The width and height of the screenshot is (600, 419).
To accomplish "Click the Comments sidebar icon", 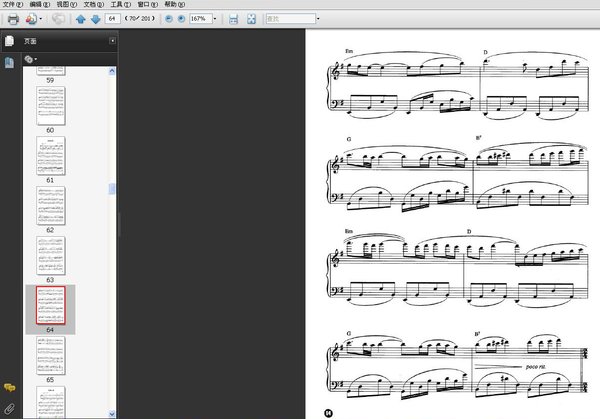I will coord(9,387).
